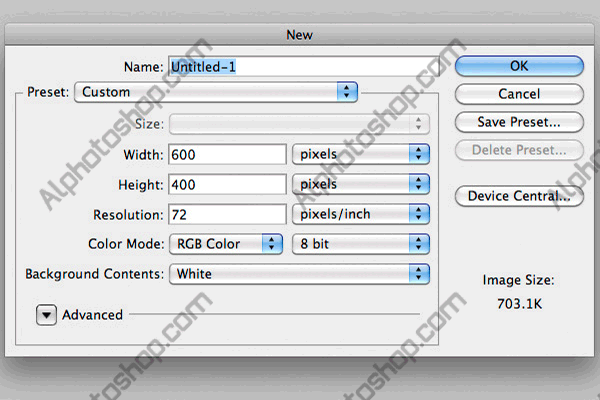Open the Background Contents White dropdown

pyautogui.click(x=299, y=274)
